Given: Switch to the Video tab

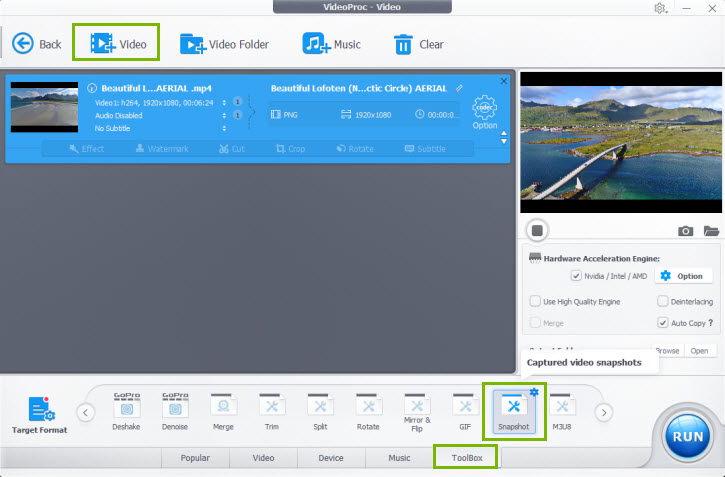Looking at the screenshot, I should pos(264,458).
